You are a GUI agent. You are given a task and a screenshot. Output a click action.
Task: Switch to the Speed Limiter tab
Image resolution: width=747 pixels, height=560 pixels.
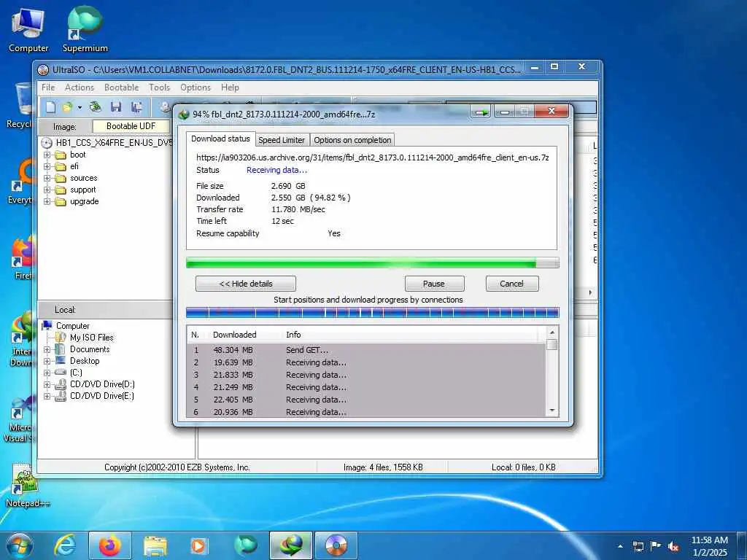point(282,140)
